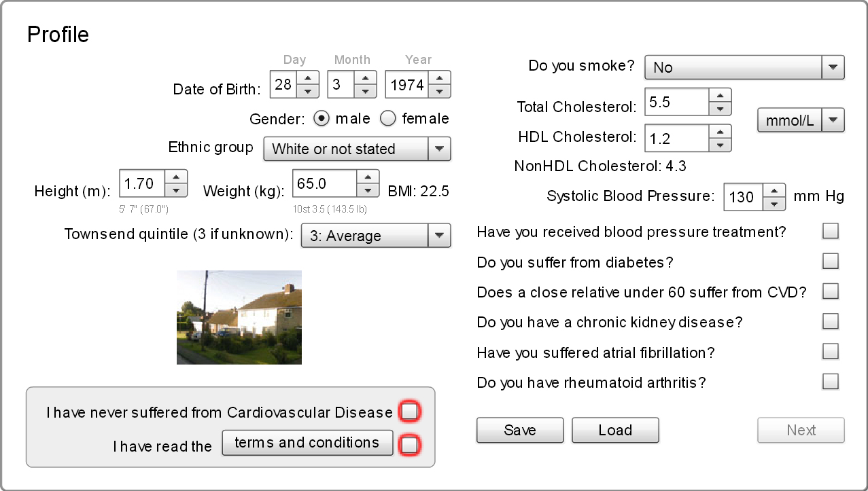Screen dimensions: 868x491
Task: Open the Ethnic group dropdown
Action: pyautogui.click(x=357, y=149)
